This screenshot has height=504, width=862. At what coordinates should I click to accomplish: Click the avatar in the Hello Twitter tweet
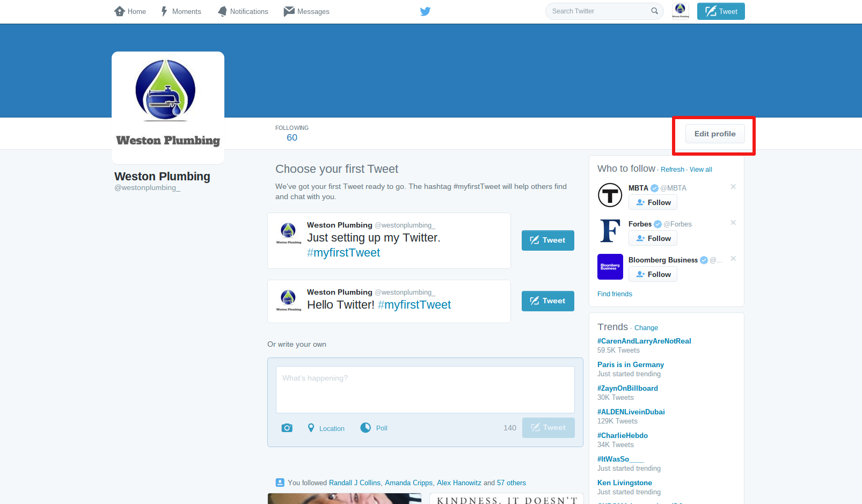click(289, 301)
